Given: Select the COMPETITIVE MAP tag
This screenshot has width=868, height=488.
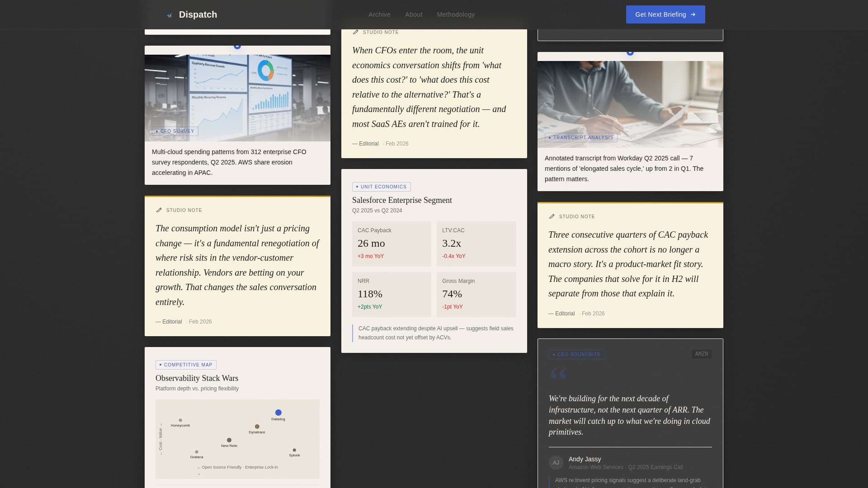Looking at the screenshot, I should pyautogui.click(x=186, y=365).
